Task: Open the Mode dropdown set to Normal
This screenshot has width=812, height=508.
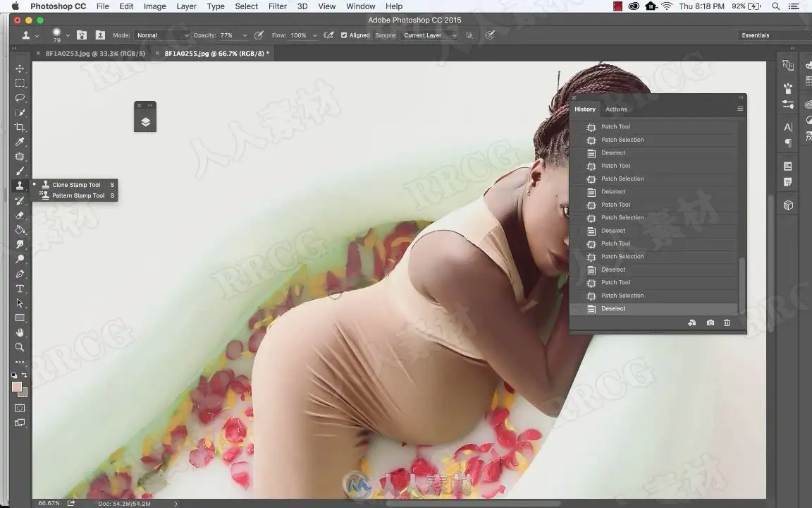Action: (162, 35)
